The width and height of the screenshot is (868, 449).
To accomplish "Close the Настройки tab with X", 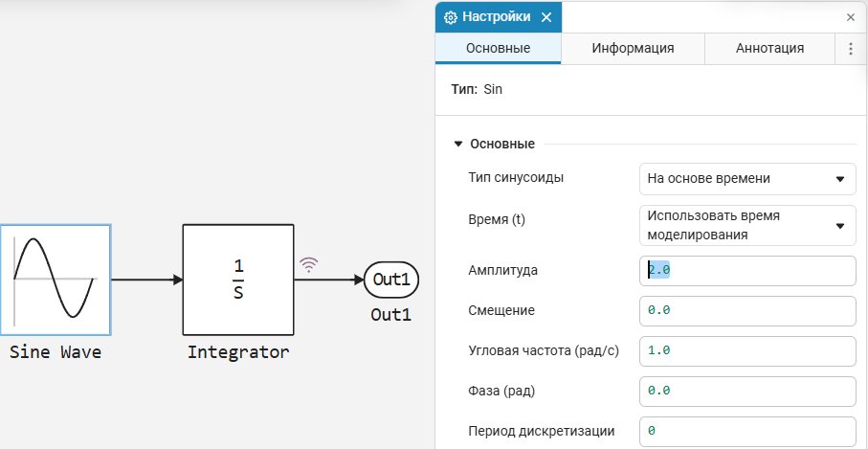I will tap(546, 17).
